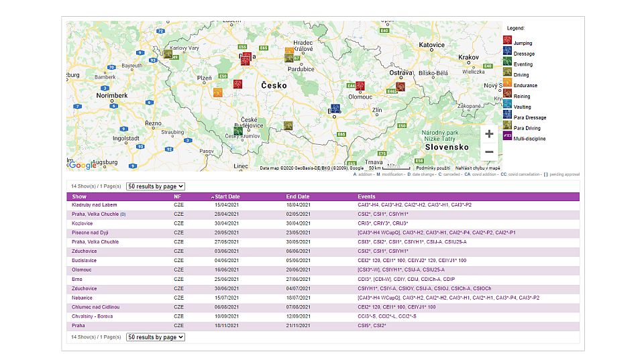Sort table by Show column
This screenshot has width=644, height=362.
click(79, 196)
